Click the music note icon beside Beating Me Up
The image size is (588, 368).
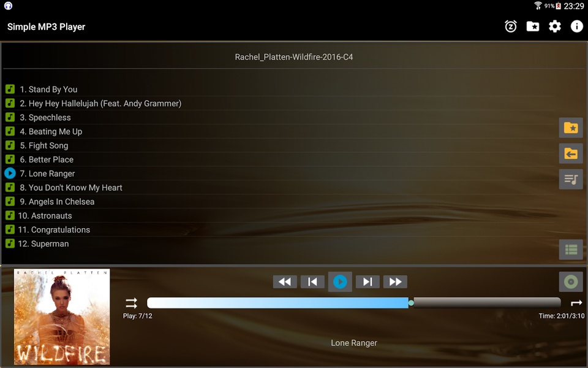10,131
